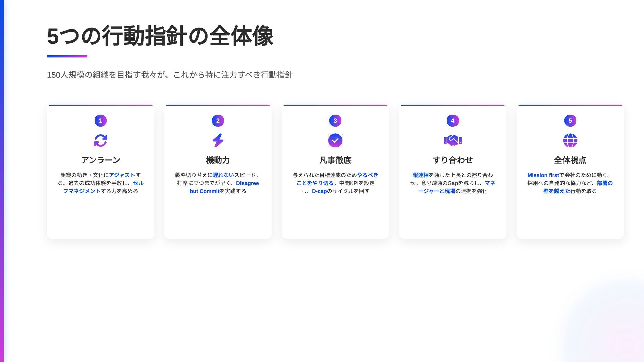Click the sync arrows icon above アンラーン
Image resolution: width=644 pixels, height=362 pixels.
[100, 141]
